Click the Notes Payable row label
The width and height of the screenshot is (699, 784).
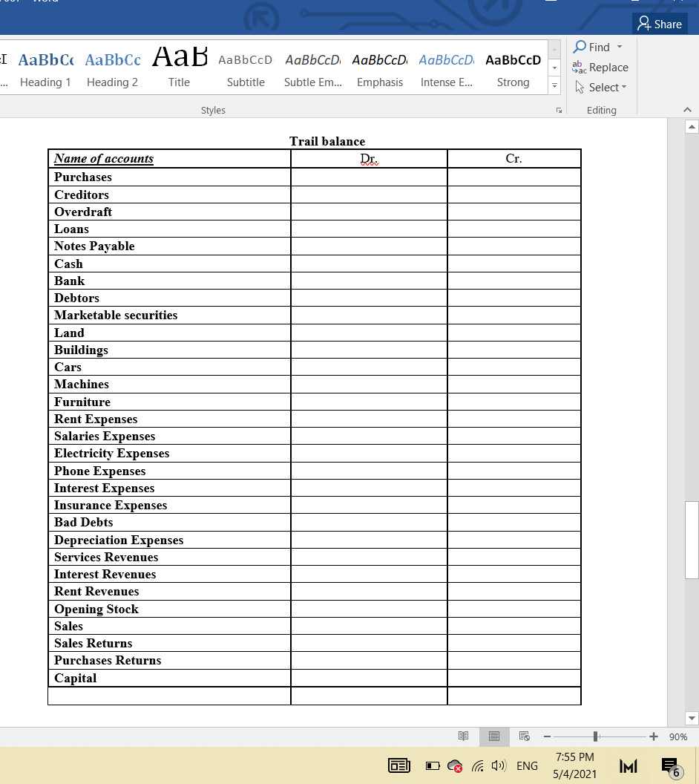tap(94, 246)
